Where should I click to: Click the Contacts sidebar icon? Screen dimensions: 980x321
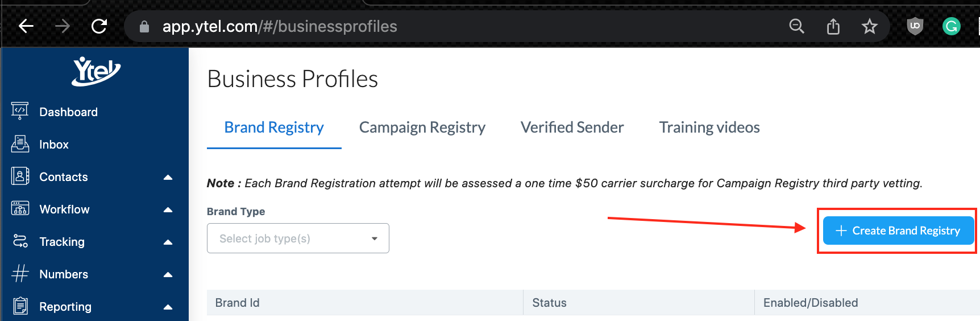click(x=20, y=176)
